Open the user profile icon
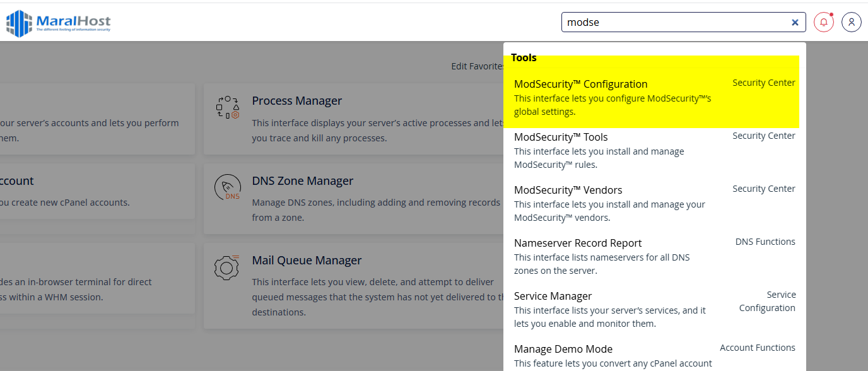 click(851, 21)
